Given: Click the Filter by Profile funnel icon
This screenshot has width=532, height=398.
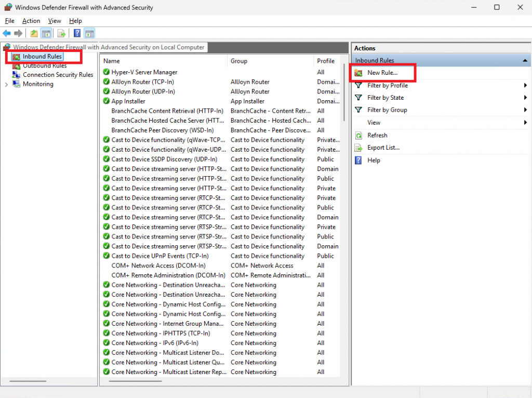Looking at the screenshot, I should point(358,85).
